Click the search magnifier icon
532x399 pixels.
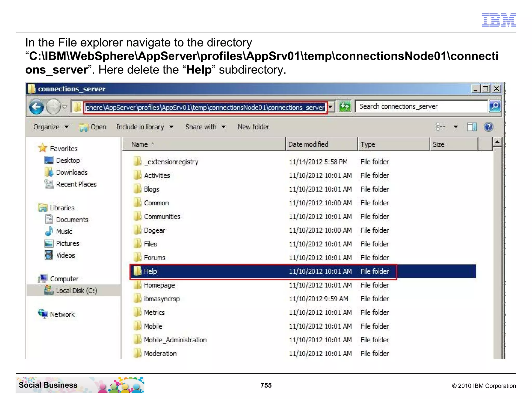495,107
